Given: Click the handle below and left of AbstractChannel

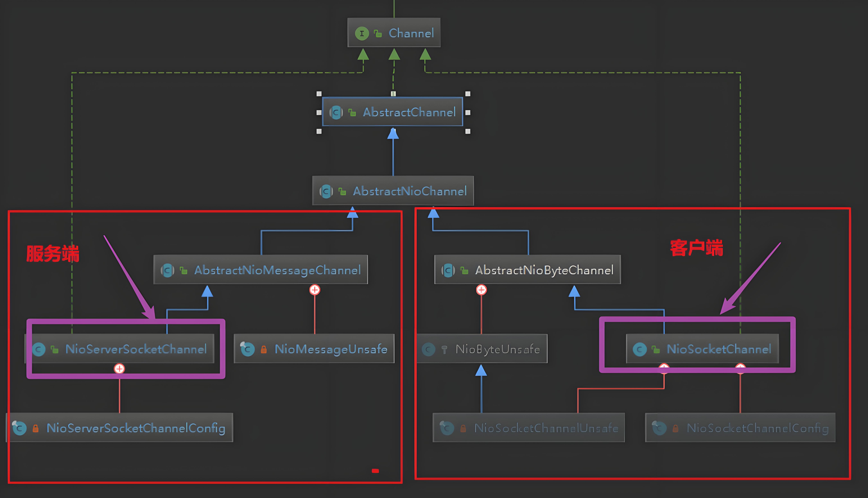Looking at the screenshot, I should (319, 131).
